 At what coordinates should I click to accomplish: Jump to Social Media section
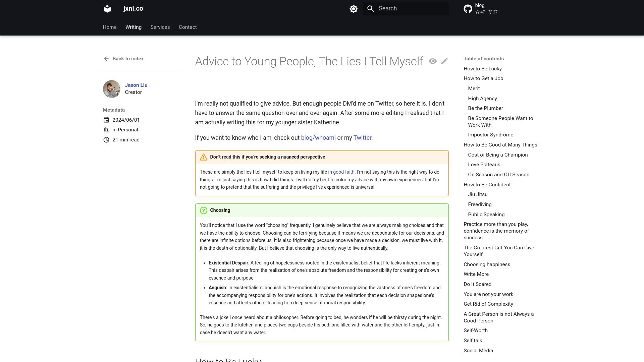(478, 351)
